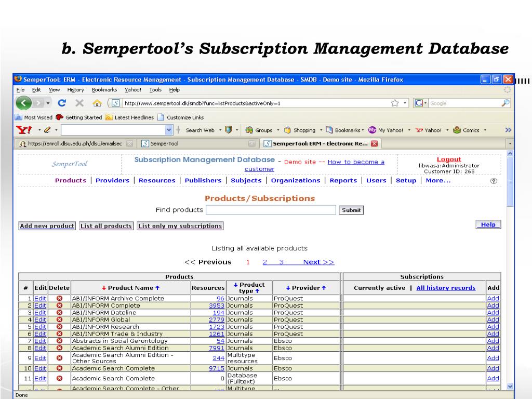The width and height of the screenshot is (532, 399).
Task: Click the page vertical scrollbar thumb
Action: pos(510,182)
